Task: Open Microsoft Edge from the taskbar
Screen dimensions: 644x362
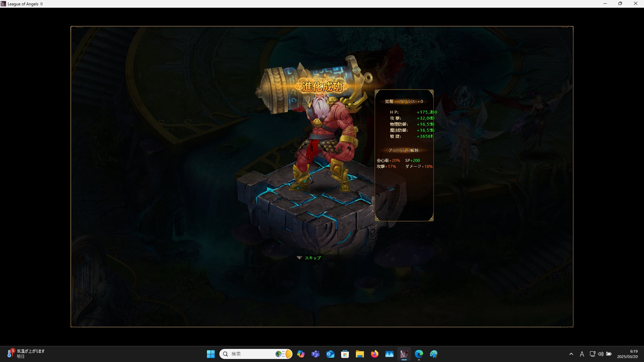Action: [419, 354]
